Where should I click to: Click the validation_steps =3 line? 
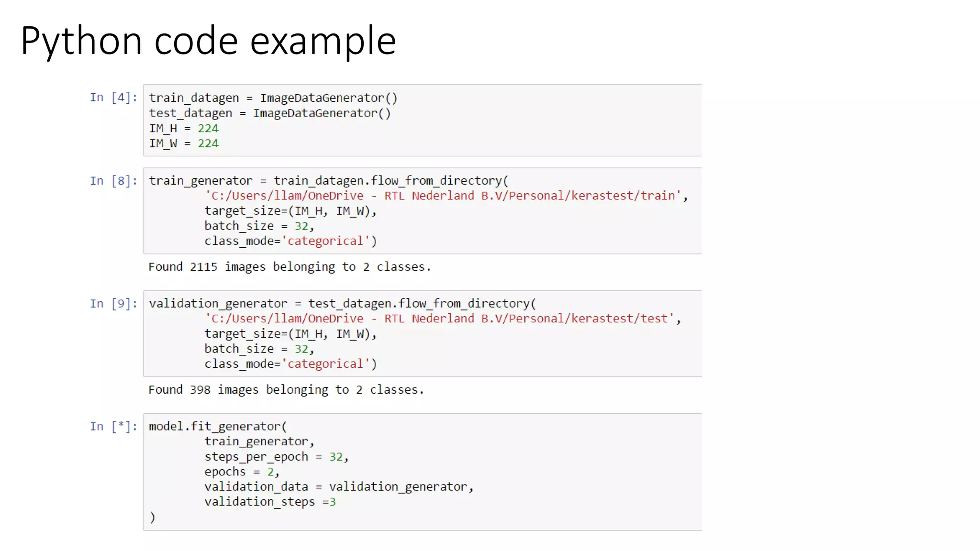[270, 502]
